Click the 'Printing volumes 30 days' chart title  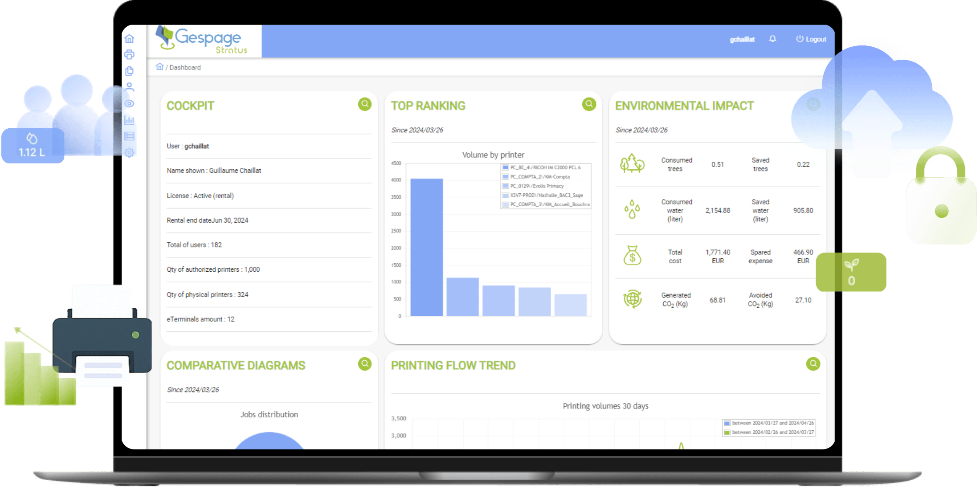click(x=605, y=406)
